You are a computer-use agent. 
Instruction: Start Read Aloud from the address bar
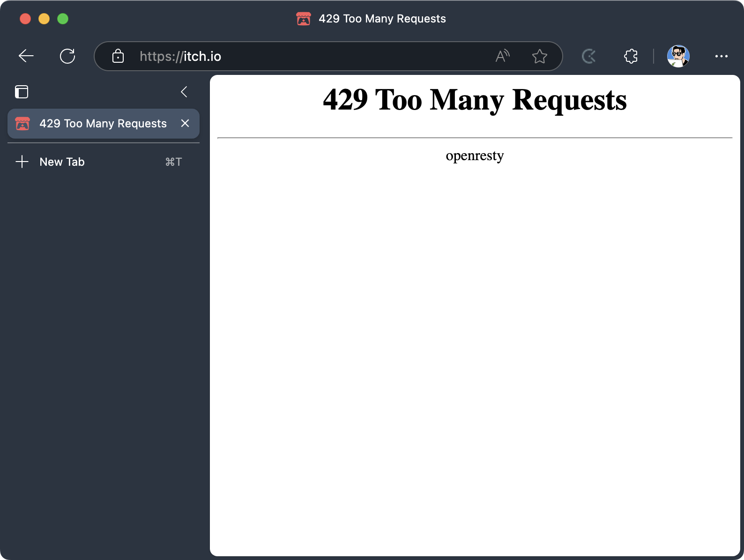tap(502, 56)
